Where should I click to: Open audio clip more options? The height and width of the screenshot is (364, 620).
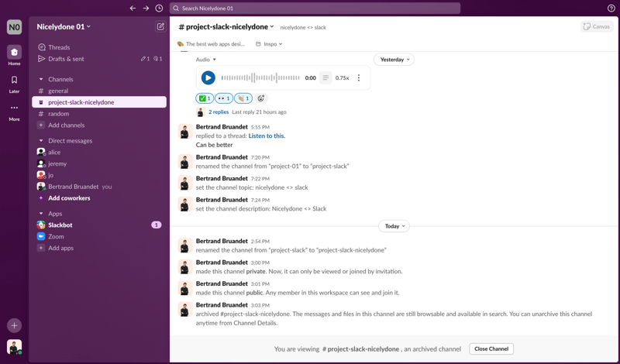359,78
